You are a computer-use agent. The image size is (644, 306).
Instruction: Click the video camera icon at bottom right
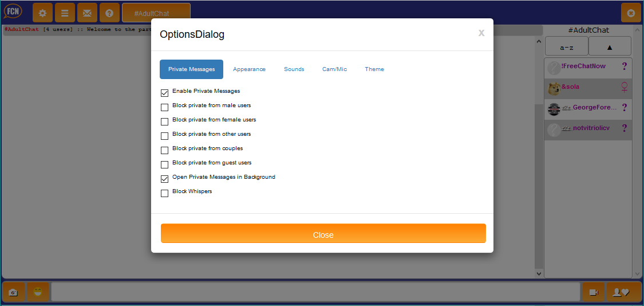coord(593,292)
